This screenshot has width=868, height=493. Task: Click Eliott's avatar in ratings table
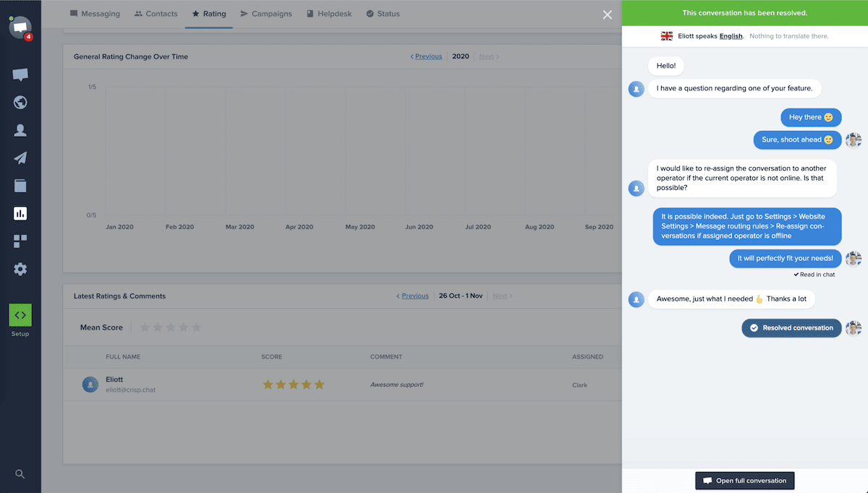(90, 385)
